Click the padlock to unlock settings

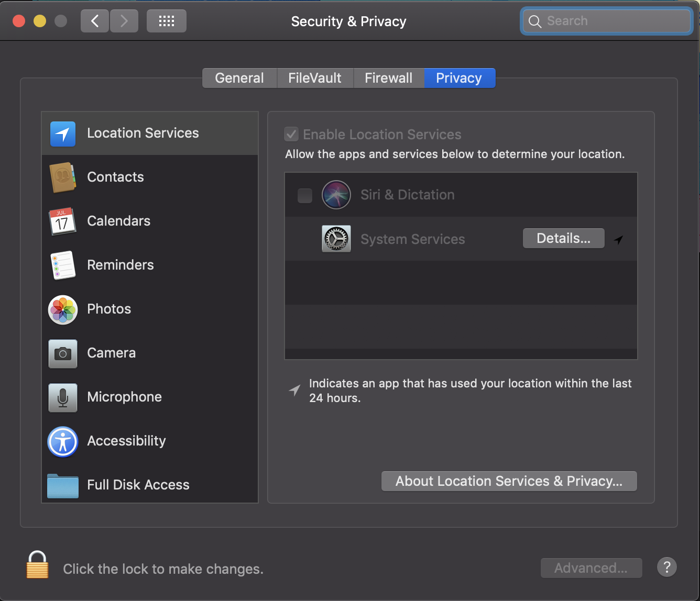point(37,565)
